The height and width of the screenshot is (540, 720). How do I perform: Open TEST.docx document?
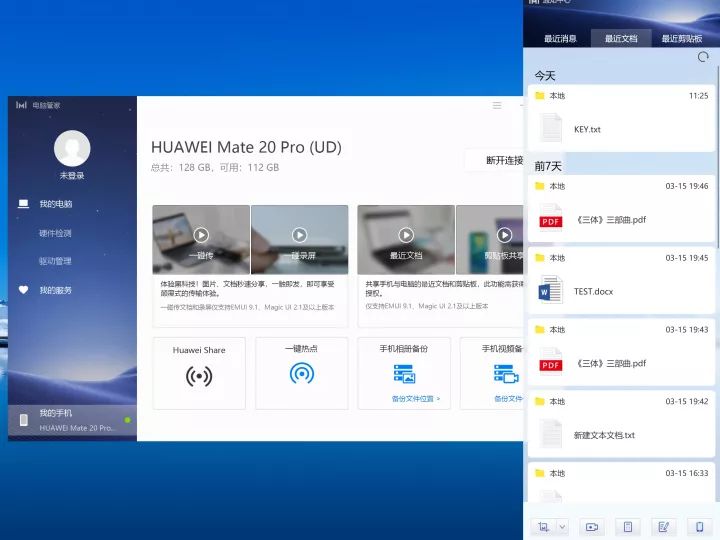click(621, 280)
